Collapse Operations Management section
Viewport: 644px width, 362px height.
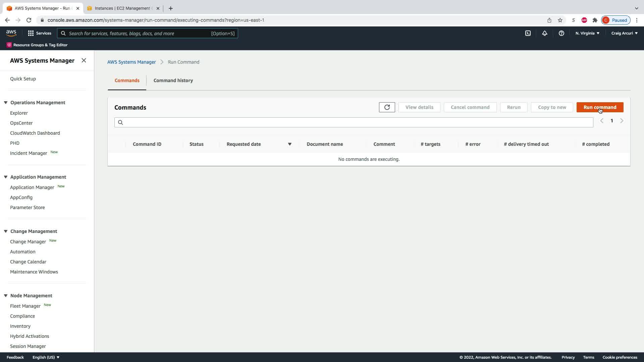tap(6, 103)
